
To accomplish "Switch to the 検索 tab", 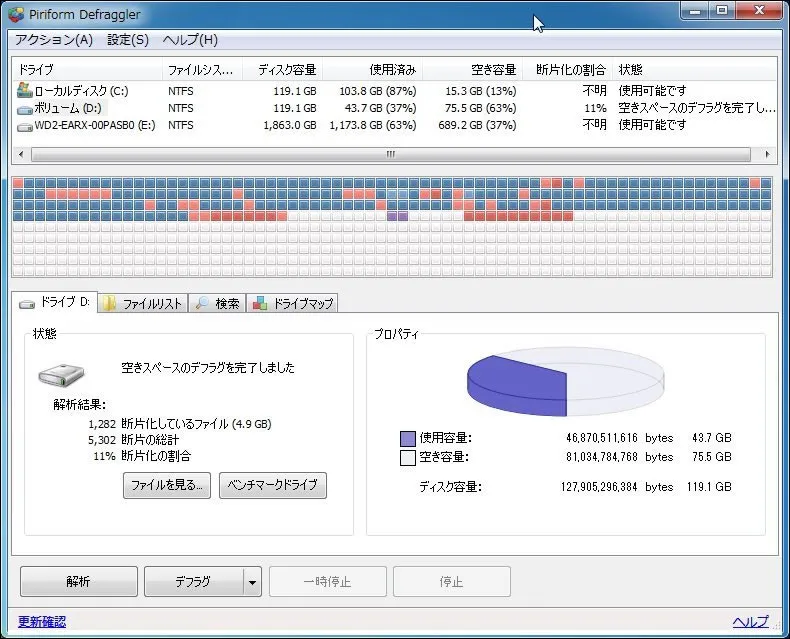I will click(217, 303).
